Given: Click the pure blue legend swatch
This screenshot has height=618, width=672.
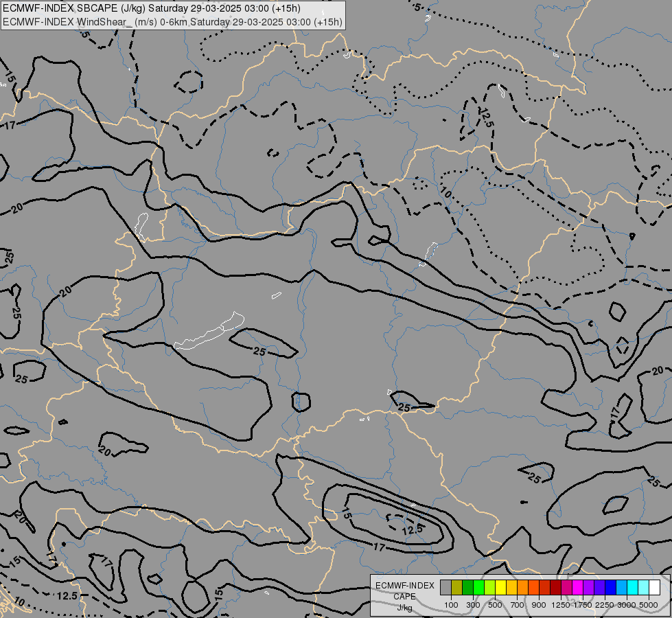Looking at the screenshot, I should pyautogui.click(x=611, y=588).
